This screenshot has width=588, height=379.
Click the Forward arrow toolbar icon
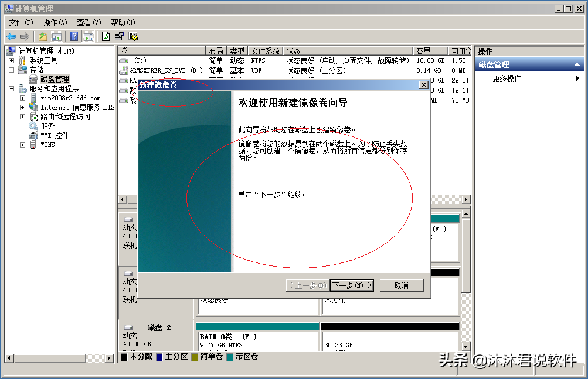click(25, 36)
